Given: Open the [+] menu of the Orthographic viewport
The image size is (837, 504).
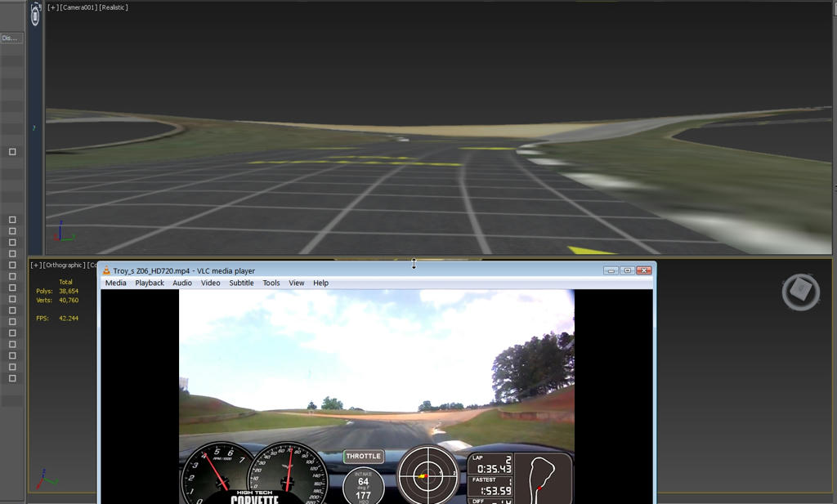Looking at the screenshot, I should (x=36, y=265).
